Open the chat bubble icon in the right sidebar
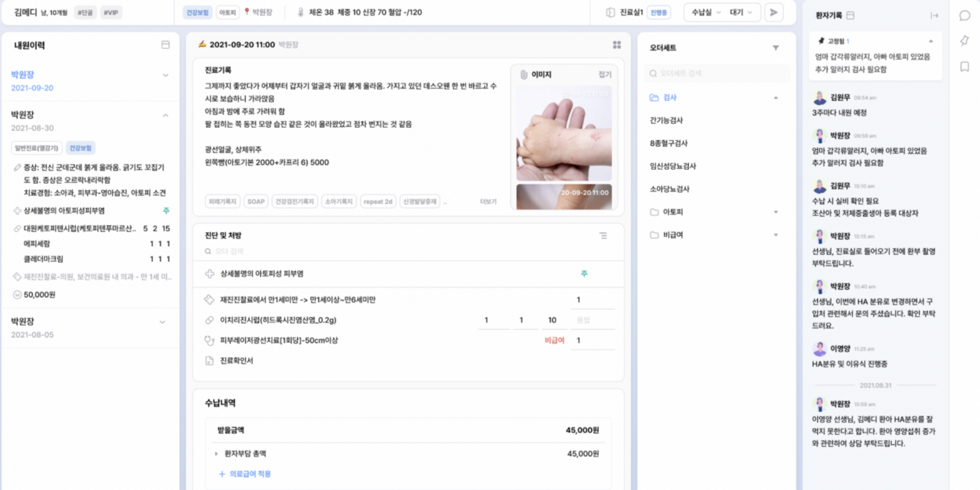Screen dimensions: 980x490 (965, 15)
